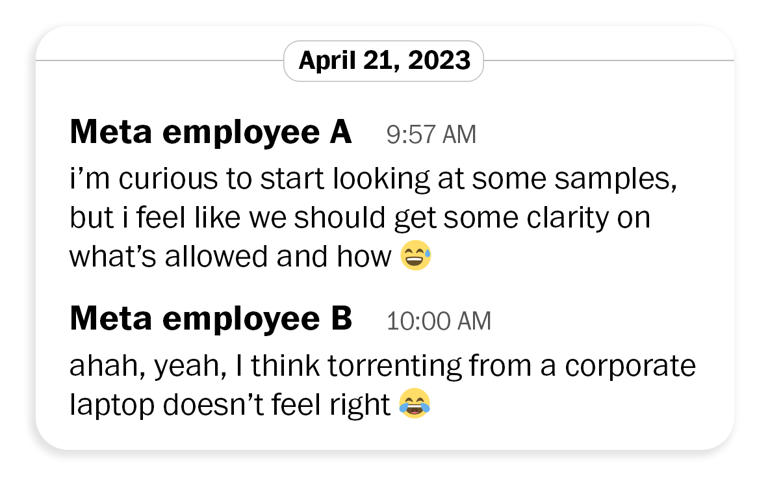Click the line "laptop doesn't feel right"

[x=229, y=405]
